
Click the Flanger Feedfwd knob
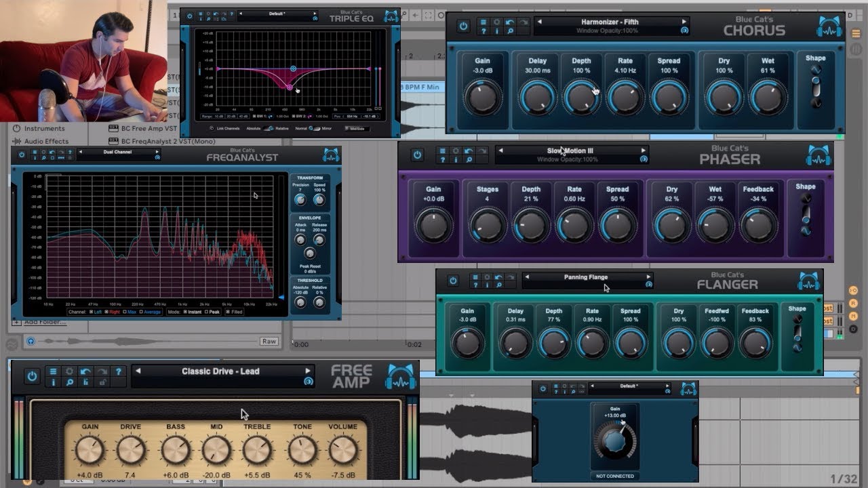tap(717, 343)
